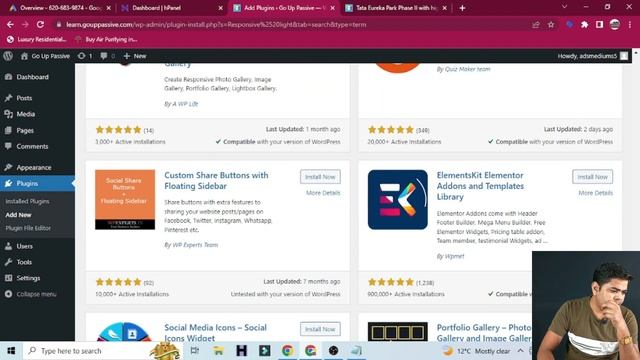Open Chrome profile avatar
Viewport: 640px width, 360px height.
[x=615, y=24]
